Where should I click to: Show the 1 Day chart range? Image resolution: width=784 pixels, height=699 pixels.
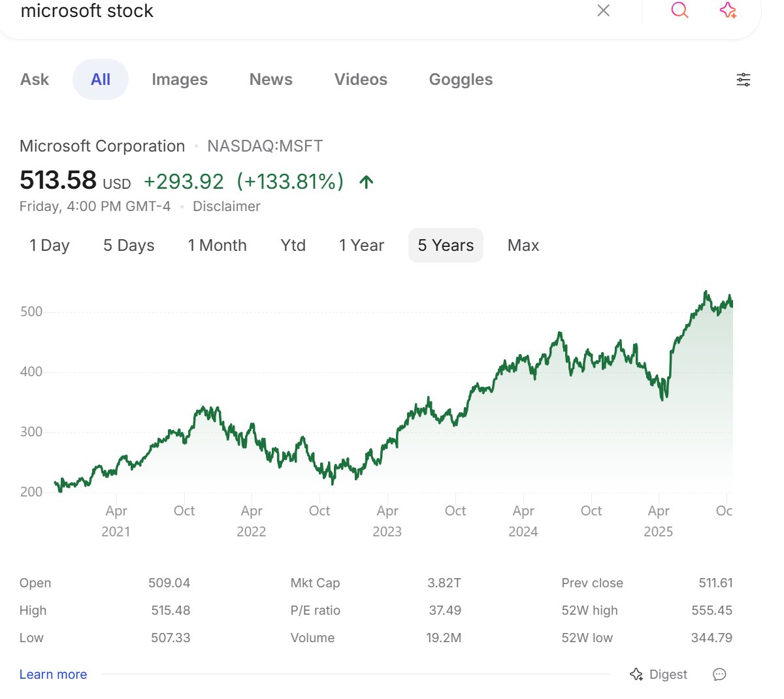50,246
